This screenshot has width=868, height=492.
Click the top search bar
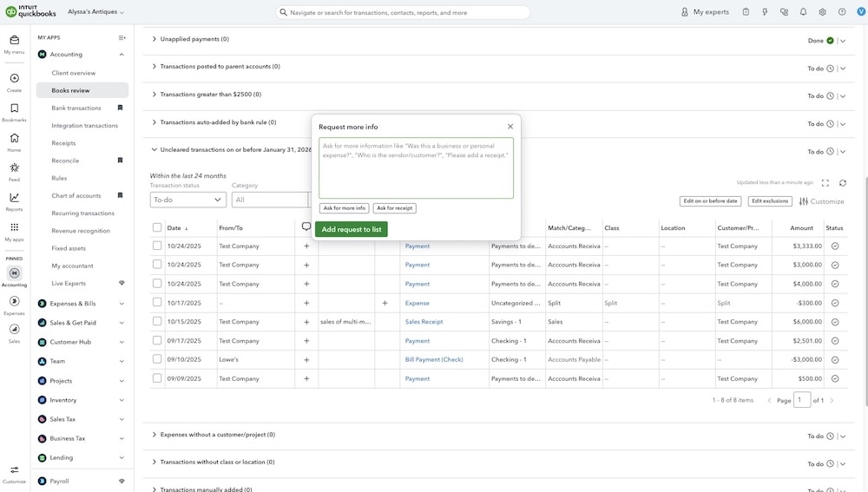tap(403, 12)
